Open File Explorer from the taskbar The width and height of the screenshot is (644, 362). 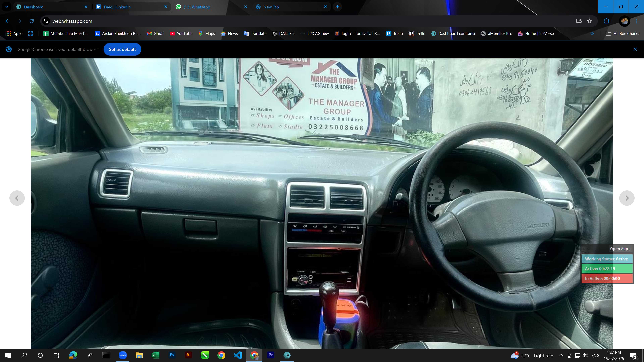[x=139, y=355]
